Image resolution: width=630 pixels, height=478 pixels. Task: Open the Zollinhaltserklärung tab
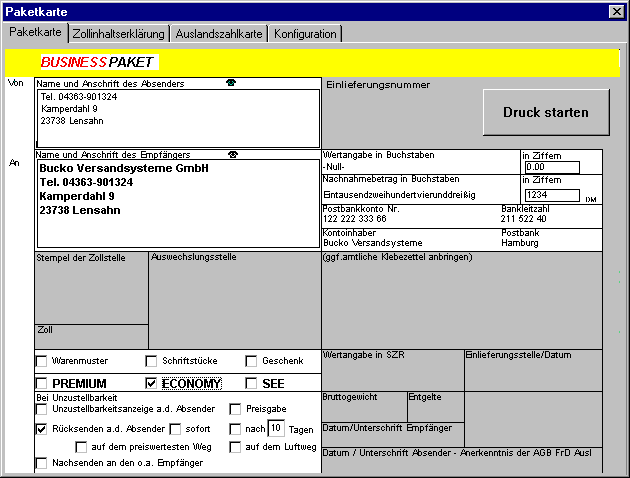pos(119,34)
